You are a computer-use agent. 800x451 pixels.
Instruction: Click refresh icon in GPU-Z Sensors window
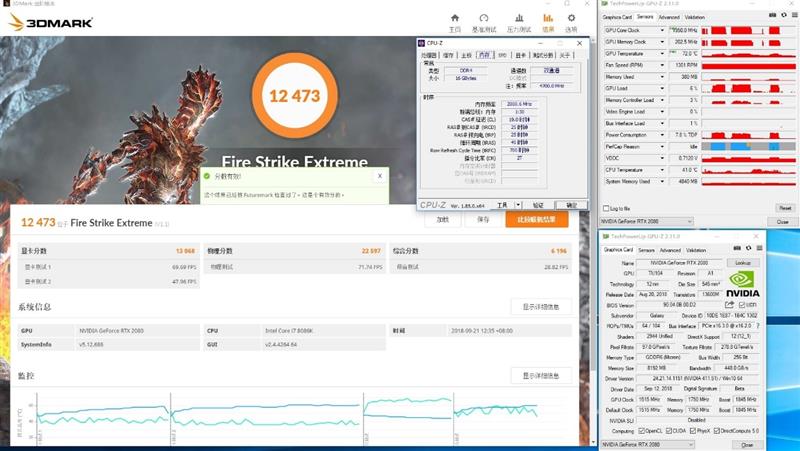coord(784,15)
